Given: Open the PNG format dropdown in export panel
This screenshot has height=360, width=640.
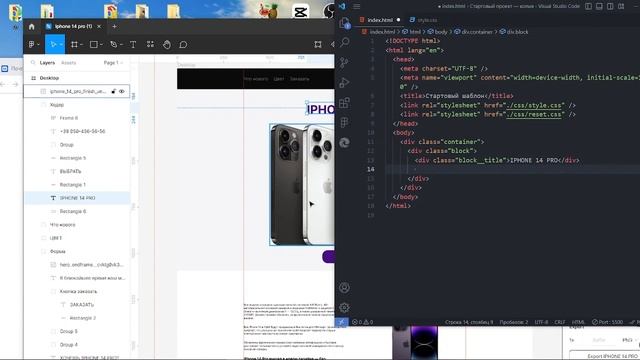Looking at the screenshot, I should coord(629,340).
